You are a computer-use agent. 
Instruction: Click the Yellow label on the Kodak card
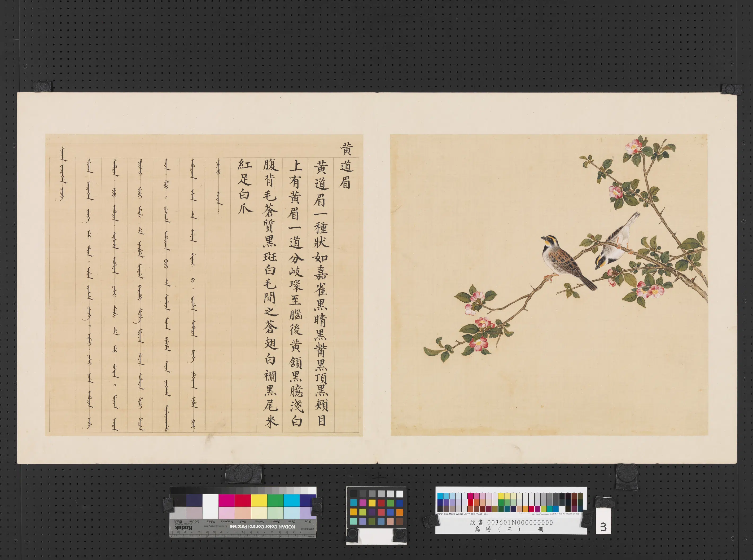(x=259, y=522)
